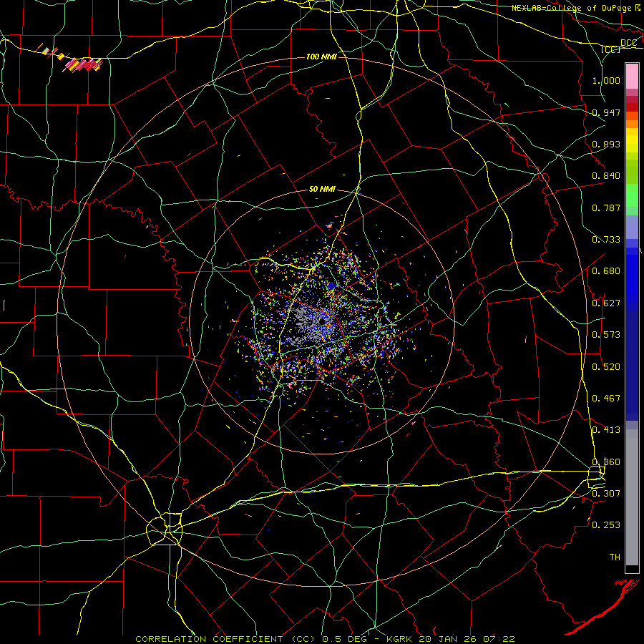644x644 pixels.
Task: Click the magenta-yellow echo cluster in upper left
Action: click(x=84, y=64)
